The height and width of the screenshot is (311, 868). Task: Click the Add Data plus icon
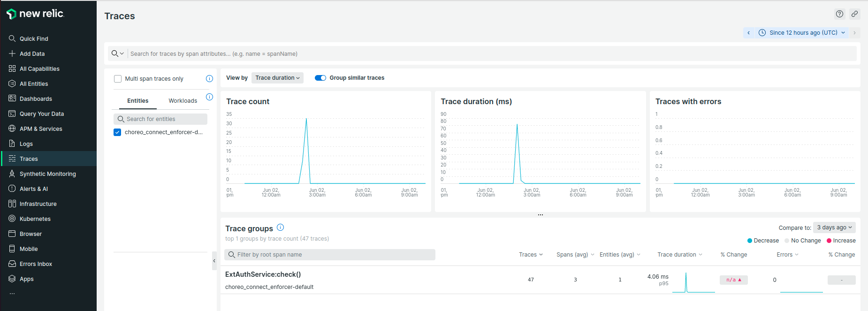(x=12, y=53)
